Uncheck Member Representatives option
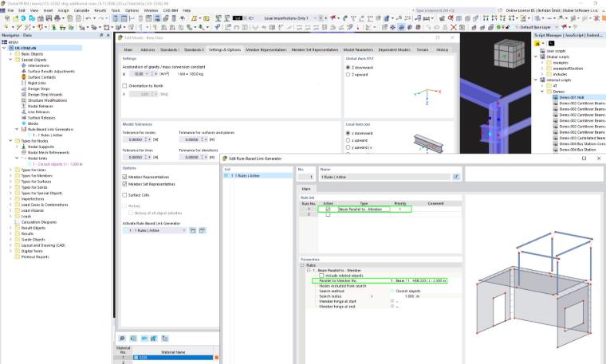The height and width of the screenshot is (364, 606). click(124, 177)
